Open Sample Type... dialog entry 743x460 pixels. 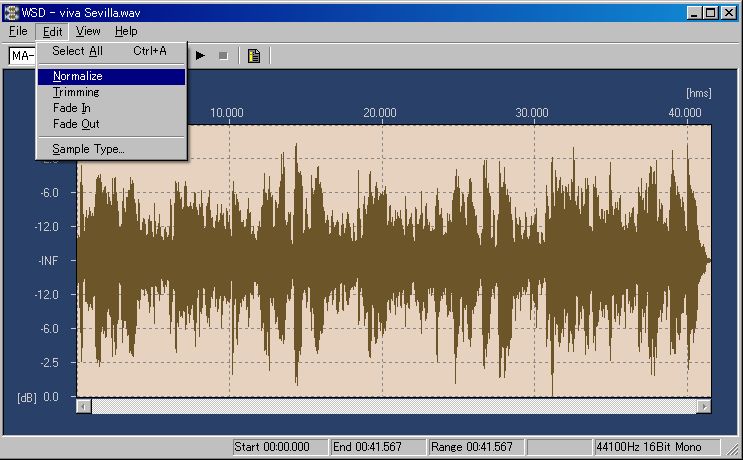click(111, 149)
